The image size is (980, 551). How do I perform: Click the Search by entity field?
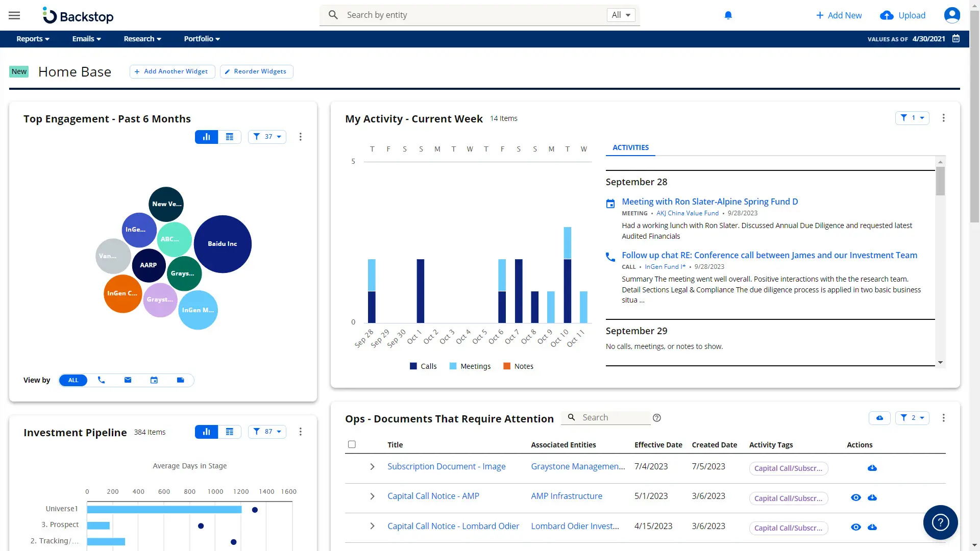(x=472, y=15)
